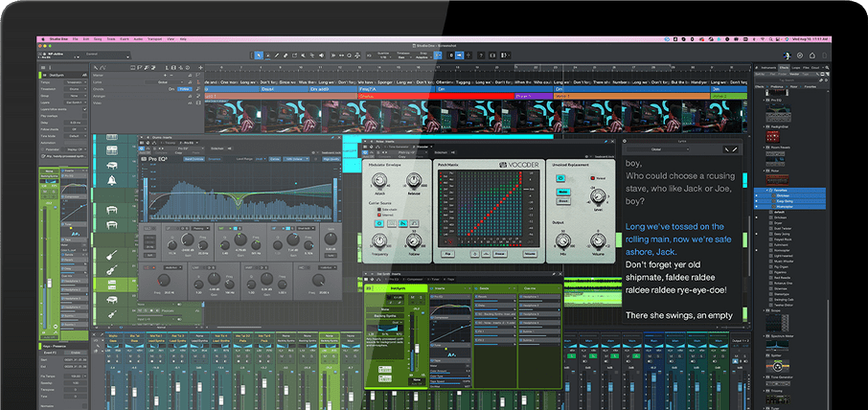Switch to the Loops browser tab
868x410 pixels.
[797, 68]
